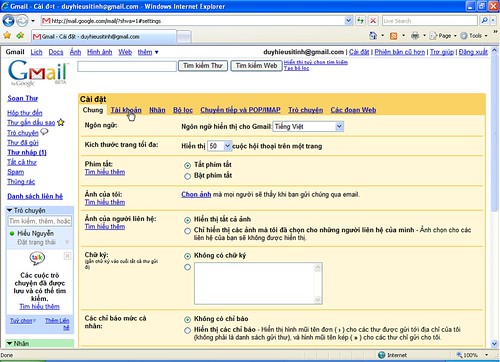500x362 pixels.
Task: Open Chuyển tiếp và POP/IMAP tab
Action: pos(240,110)
